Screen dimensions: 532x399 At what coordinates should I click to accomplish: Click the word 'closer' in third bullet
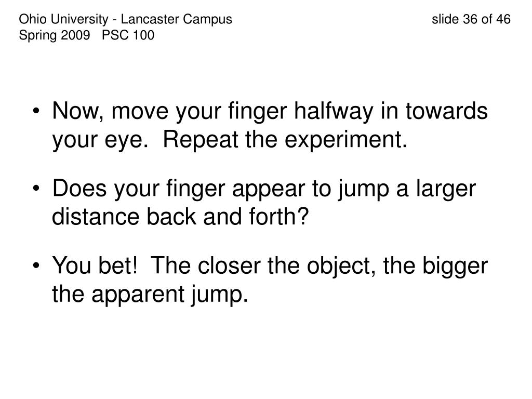point(229,265)
